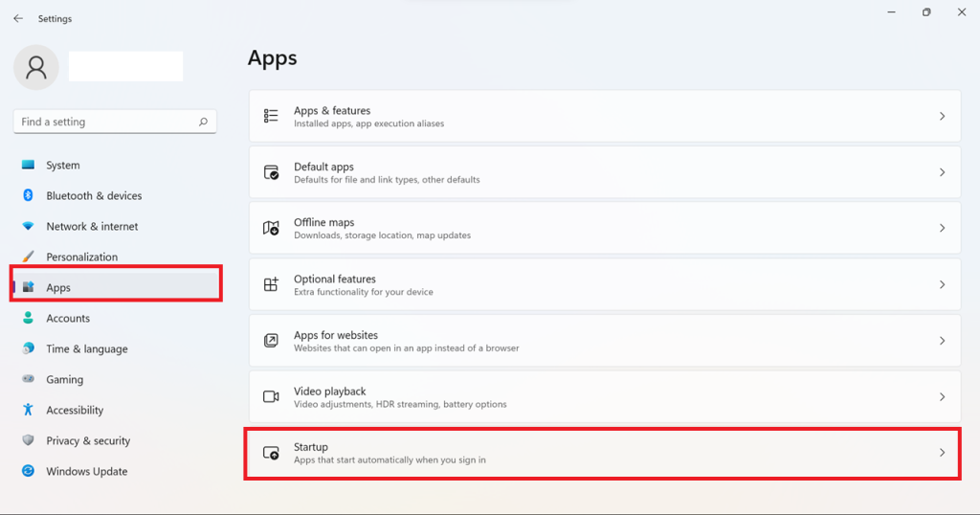Expand the Offline maps chevron
The height and width of the screenshot is (515, 980).
coord(942,228)
